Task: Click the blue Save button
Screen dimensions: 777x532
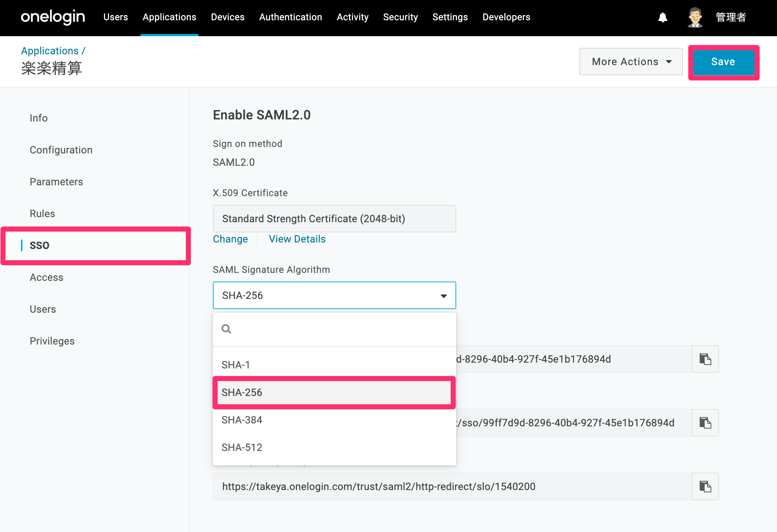Action: point(723,62)
